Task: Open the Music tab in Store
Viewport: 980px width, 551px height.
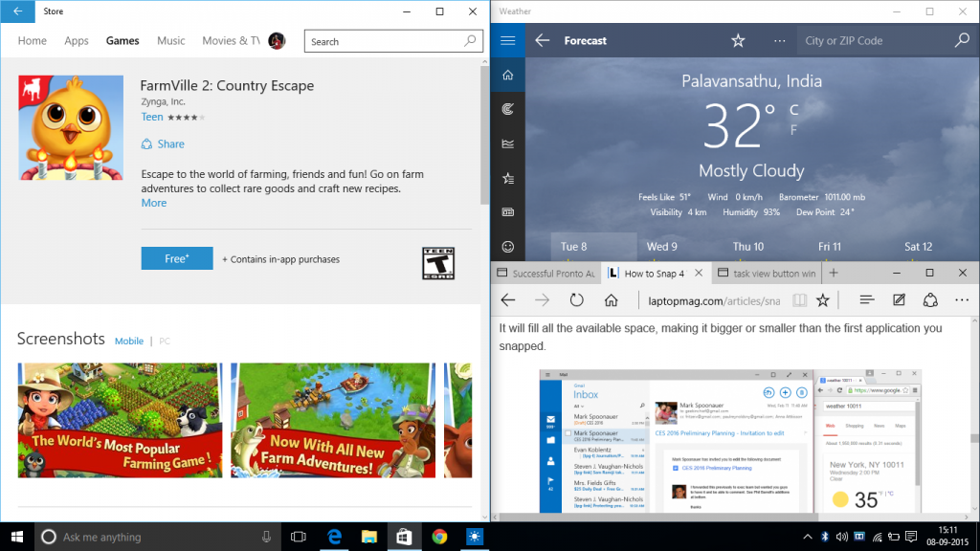Action: tap(170, 40)
